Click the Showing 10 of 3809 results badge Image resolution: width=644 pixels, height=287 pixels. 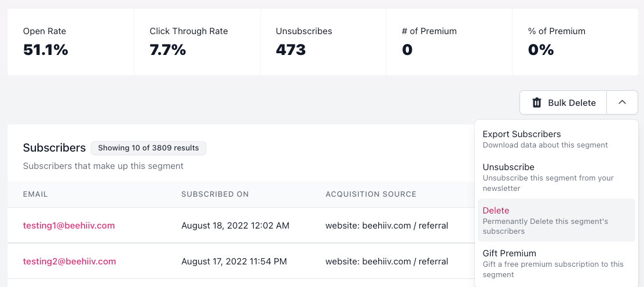(x=148, y=148)
